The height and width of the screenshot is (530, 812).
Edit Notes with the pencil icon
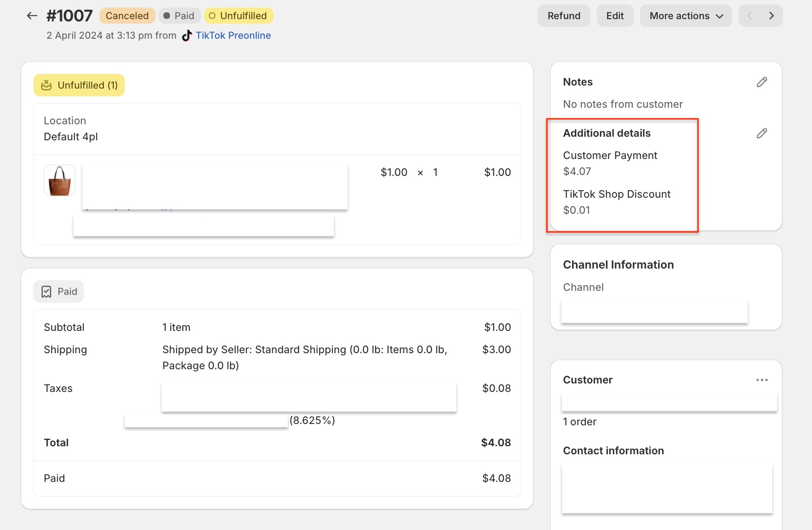762,82
